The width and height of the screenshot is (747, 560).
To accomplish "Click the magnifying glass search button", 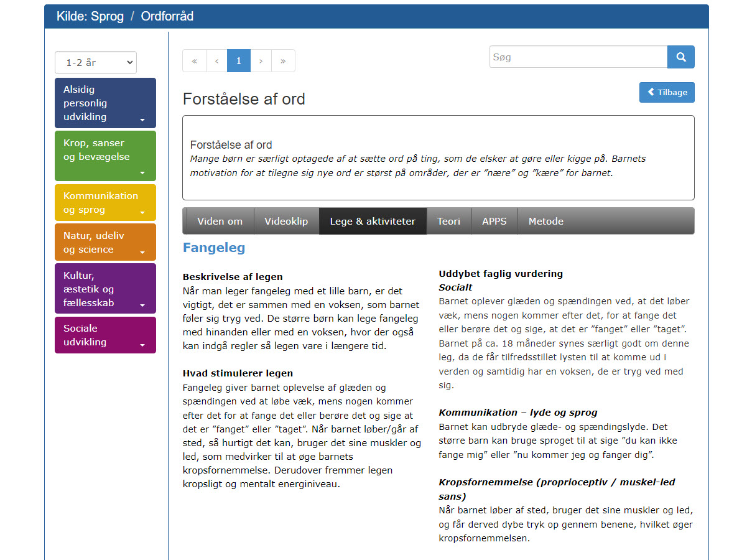I will [x=680, y=57].
